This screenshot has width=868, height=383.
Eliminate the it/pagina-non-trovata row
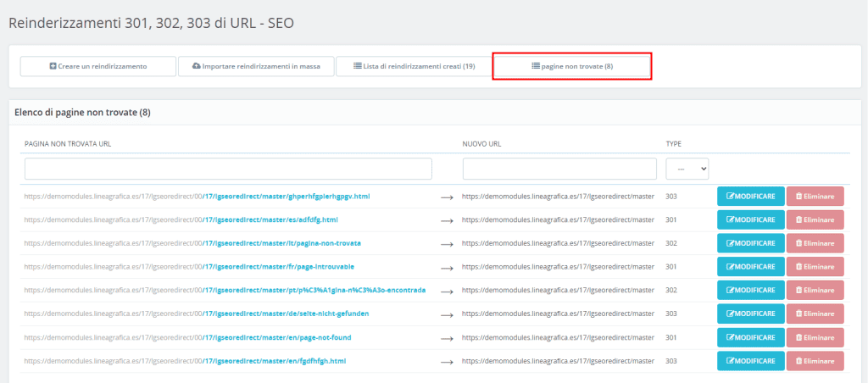click(x=815, y=243)
